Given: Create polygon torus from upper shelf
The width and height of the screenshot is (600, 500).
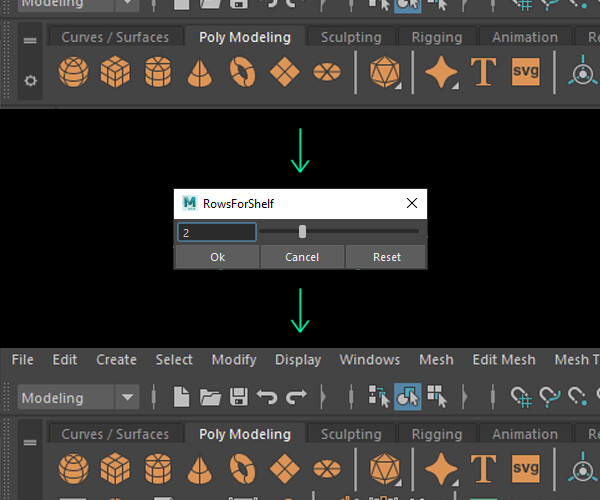Looking at the screenshot, I should pos(243,72).
